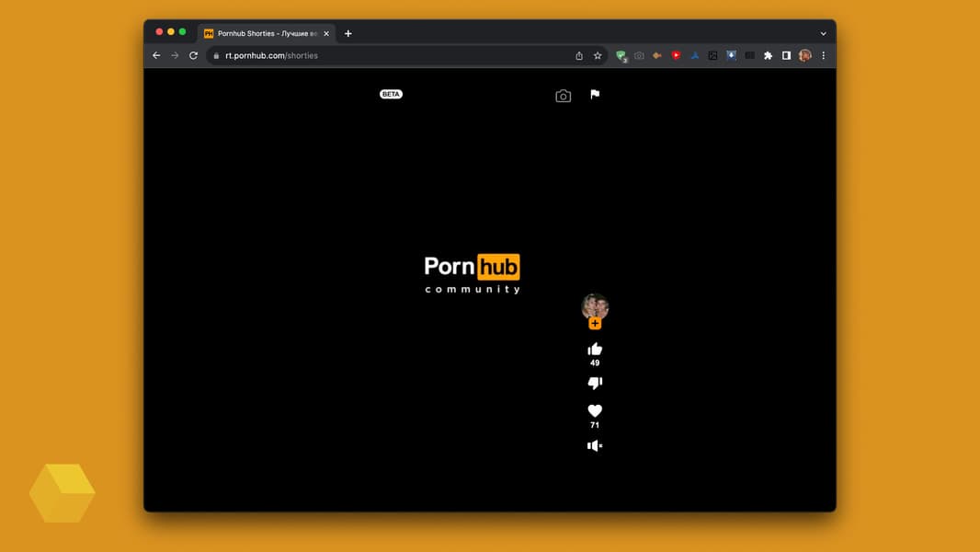Open the share page icon in address bar
Screen dimensions: 980x552
click(579, 55)
